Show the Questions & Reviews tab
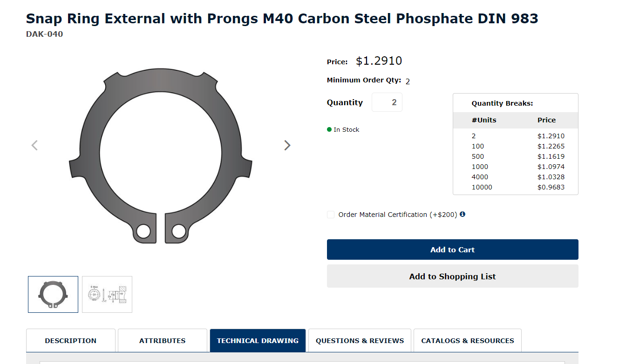626x364 pixels. (360, 341)
